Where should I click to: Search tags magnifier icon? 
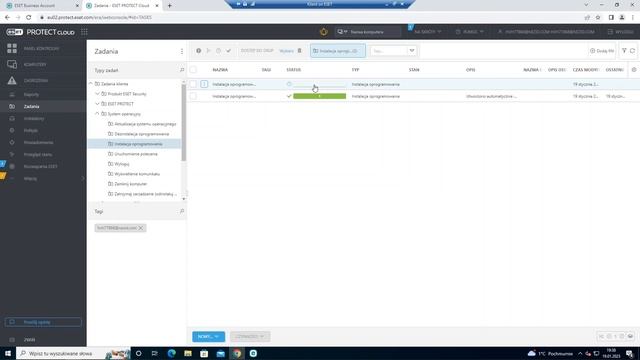point(182,211)
